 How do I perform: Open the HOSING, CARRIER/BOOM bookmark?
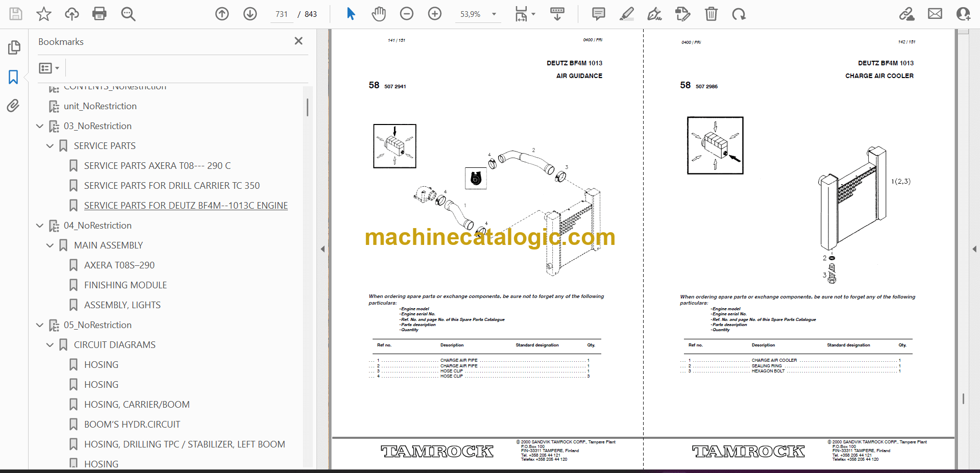tap(137, 405)
